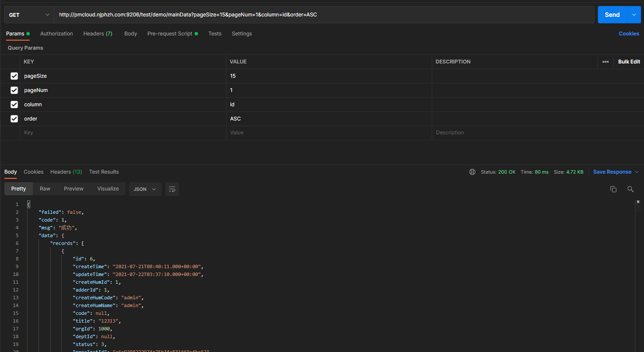Click the "createTime" line in response
Viewport: 644px width, 352px height.
138,266
